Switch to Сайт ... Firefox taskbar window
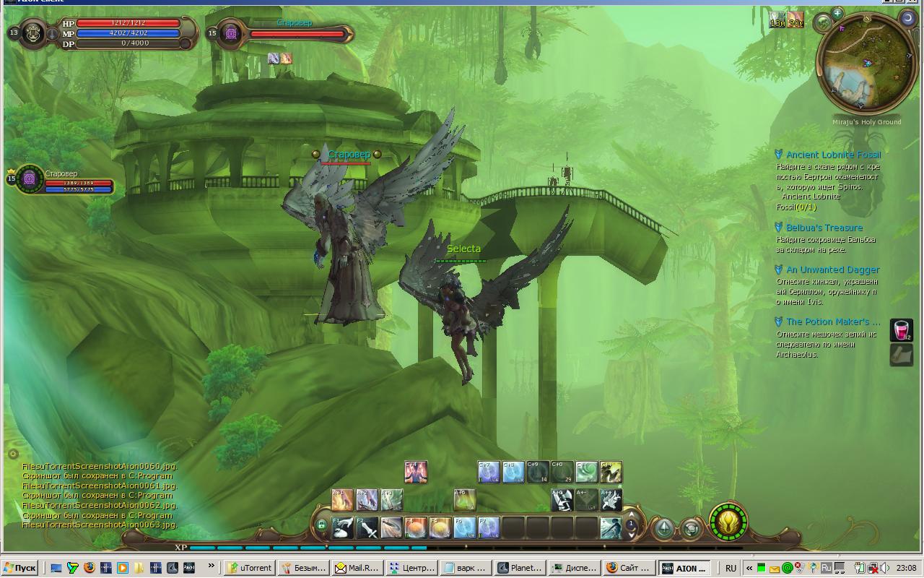The width and height of the screenshot is (924, 578). (628, 568)
